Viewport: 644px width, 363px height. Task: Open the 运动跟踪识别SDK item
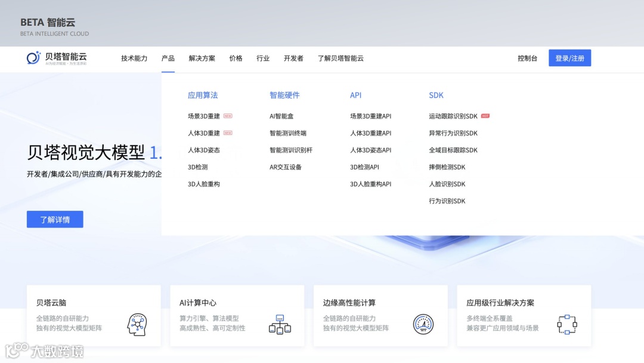pos(453,116)
